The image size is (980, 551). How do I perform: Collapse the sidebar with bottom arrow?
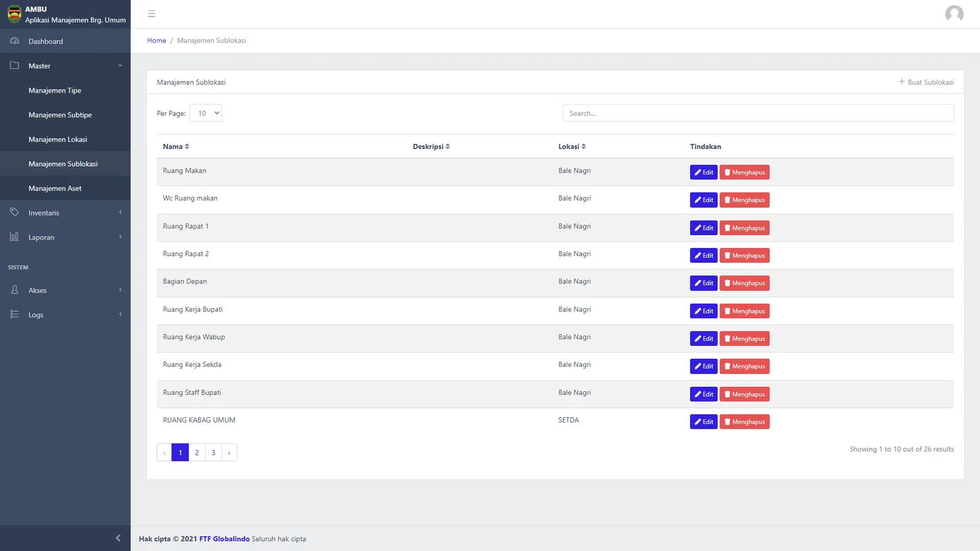[118, 538]
